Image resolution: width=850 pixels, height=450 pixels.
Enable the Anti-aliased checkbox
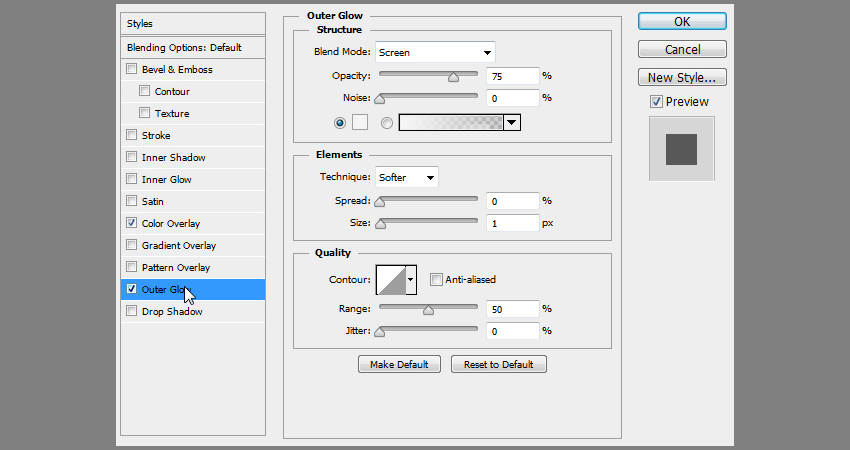(x=436, y=280)
